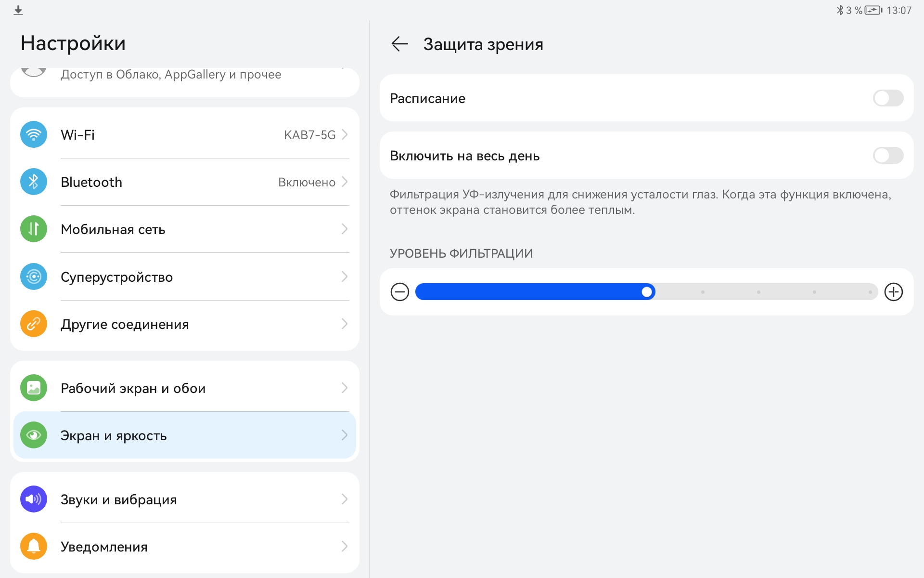The height and width of the screenshot is (578, 924).
Task: Click the Уведомления bell icon
Action: [34, 546]
